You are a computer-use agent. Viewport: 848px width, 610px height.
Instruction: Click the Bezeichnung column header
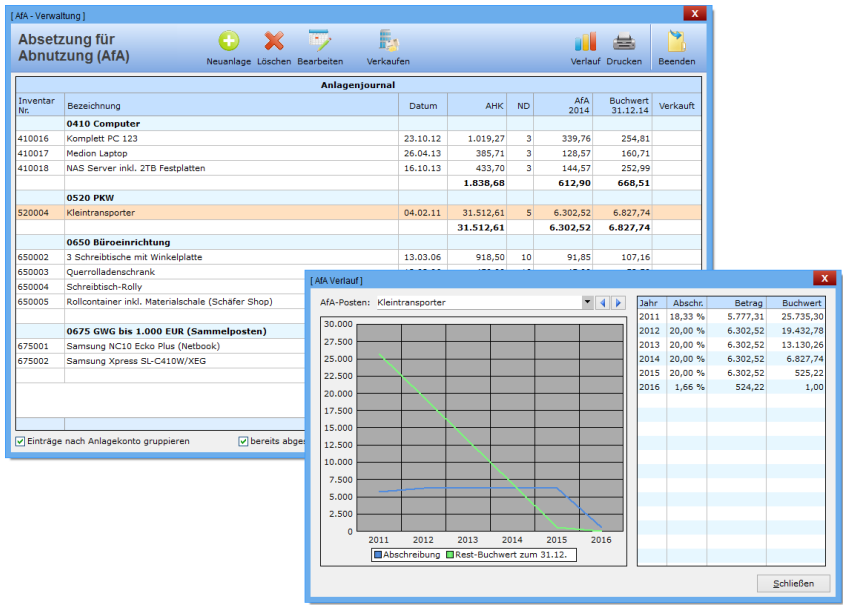pyautogui.click(x=94, y=106)
